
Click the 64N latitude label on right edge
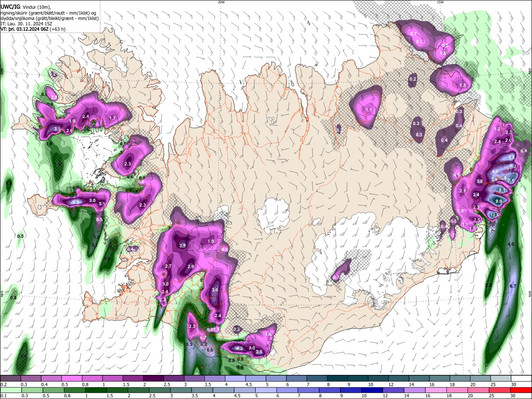pos(530,294)
